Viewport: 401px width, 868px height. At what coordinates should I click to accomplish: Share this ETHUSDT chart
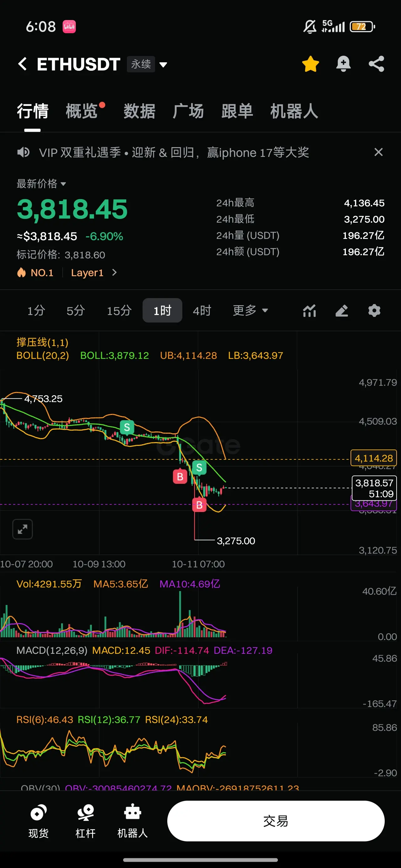click(376, 64)
